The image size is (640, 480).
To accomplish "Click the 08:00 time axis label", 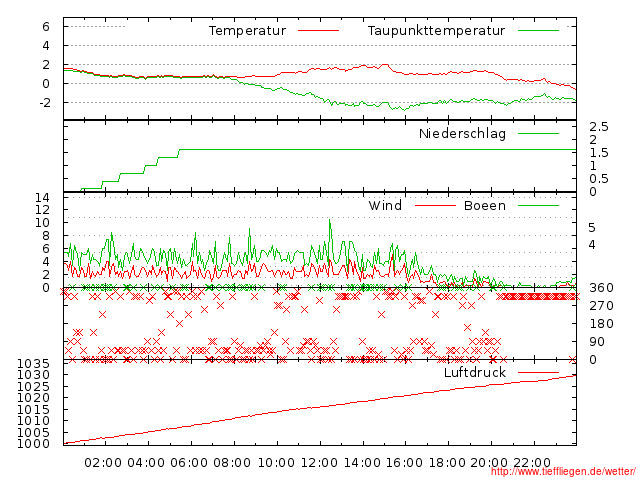I will [232, 463].
